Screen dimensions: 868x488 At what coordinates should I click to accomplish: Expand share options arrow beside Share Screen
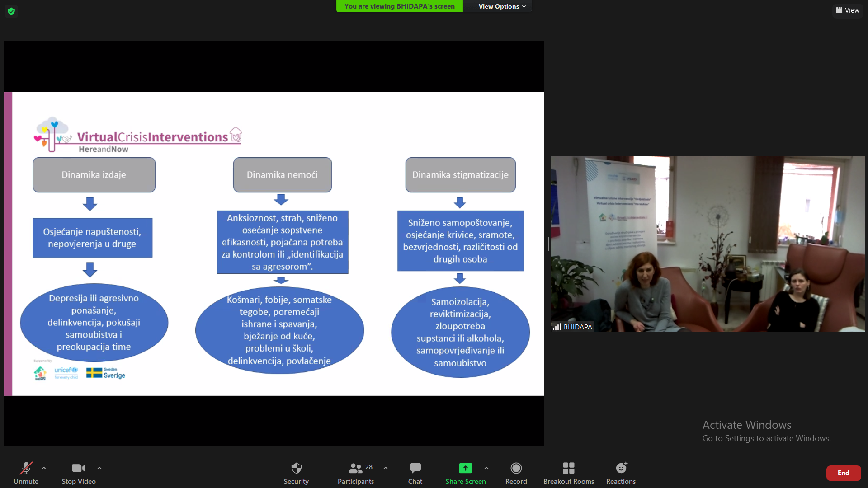point(486,468)
